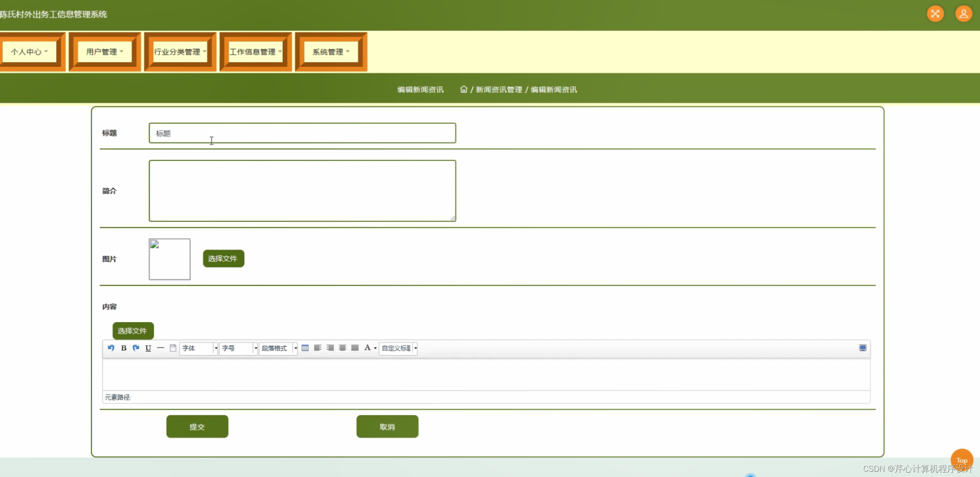This screenshot has width=980, height=477.
Task: Open the 字体 font dropdown
Action: click(199, 348)
